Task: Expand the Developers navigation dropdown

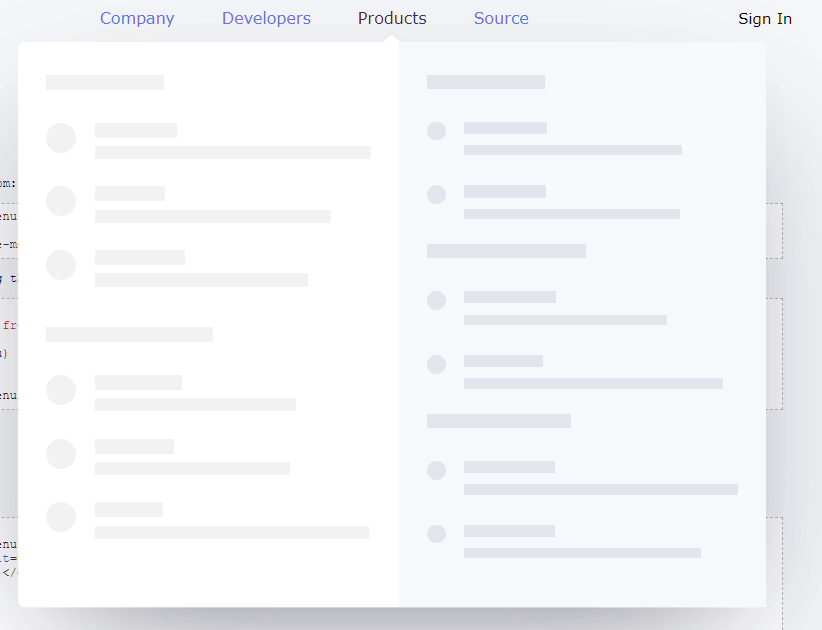Action: tap(266, 18)
